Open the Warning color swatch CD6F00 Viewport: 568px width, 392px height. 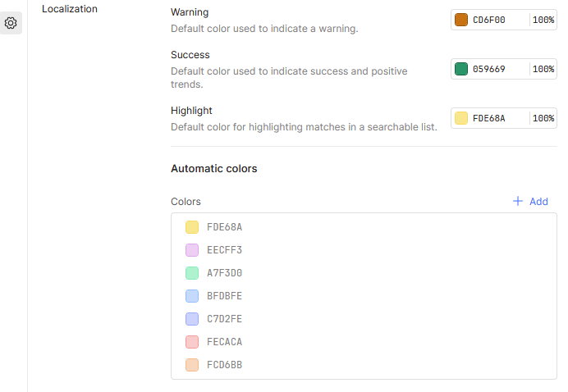pyautogui.click(x=461, y=20)
